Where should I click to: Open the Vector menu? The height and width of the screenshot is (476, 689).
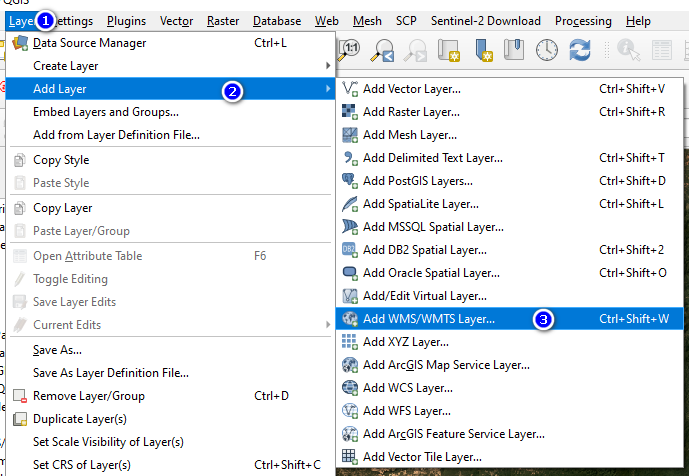pyautogui.click(x=176, y=21)
